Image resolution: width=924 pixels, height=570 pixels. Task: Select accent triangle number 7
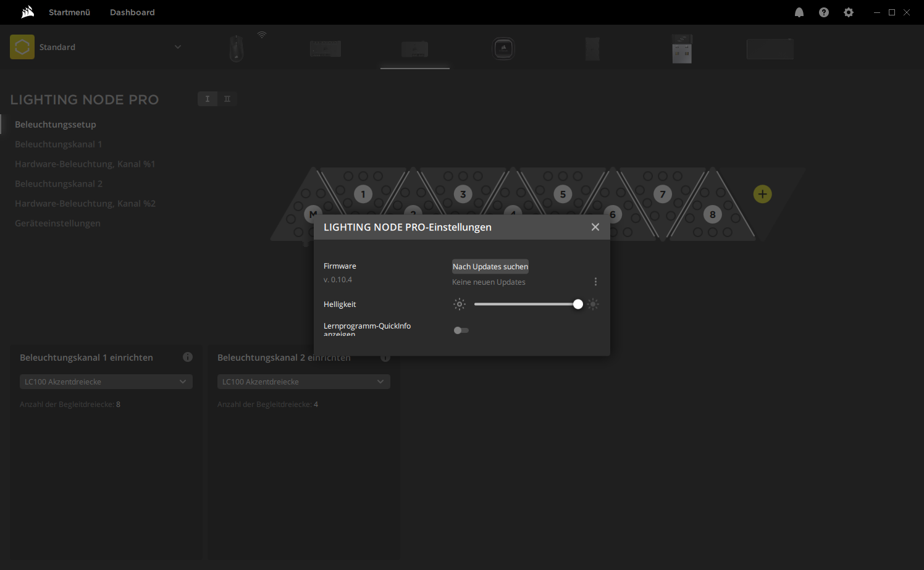coord(663,194)
